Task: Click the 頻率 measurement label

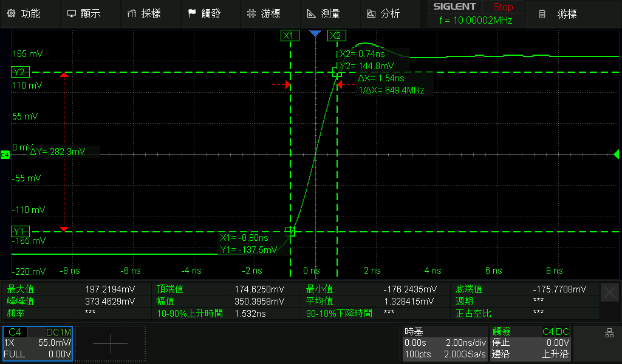Action: pos(16,313)
